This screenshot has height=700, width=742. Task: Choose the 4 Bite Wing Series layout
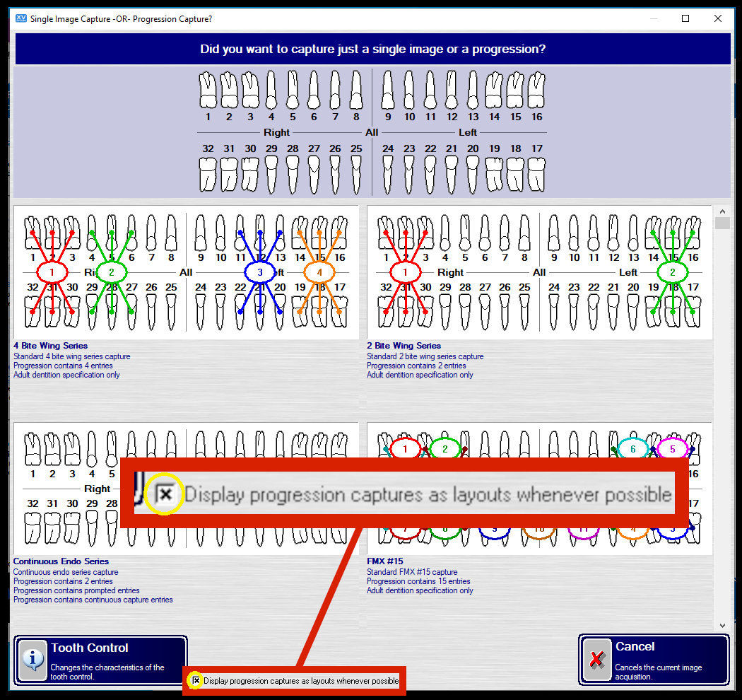tap(185, 272)
